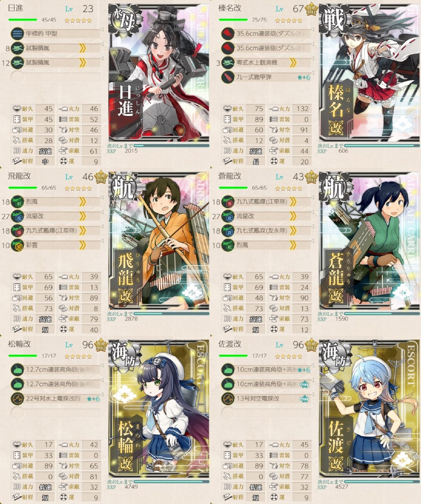Click the 22号対水上電探改四 radar icon
The width and height of the screenshot is (421, 504).
pyautogui.click(x=17, y=398)
